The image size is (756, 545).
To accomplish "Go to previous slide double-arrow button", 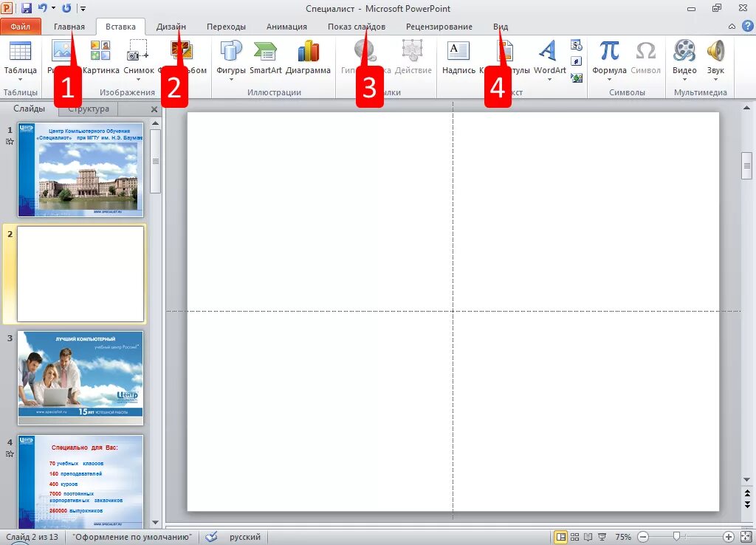I will pos(747,493).
